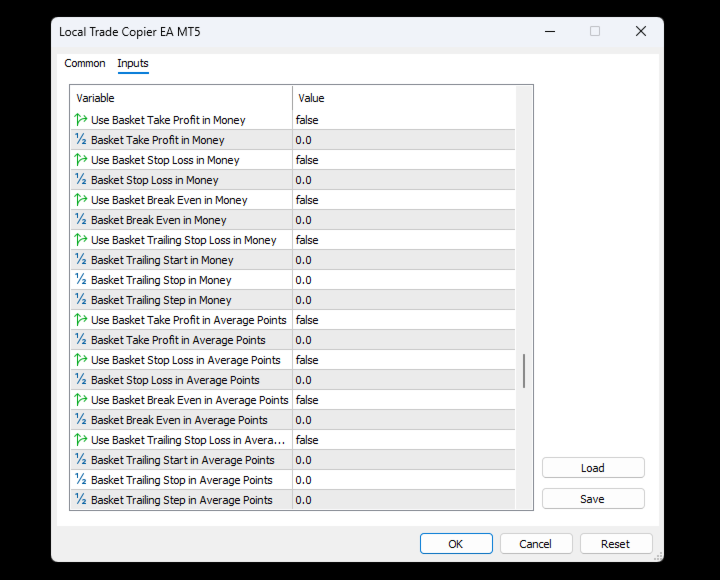
Task: Select the 'Basket Trailing Step in Money' label
Action: tap(161, 300)
